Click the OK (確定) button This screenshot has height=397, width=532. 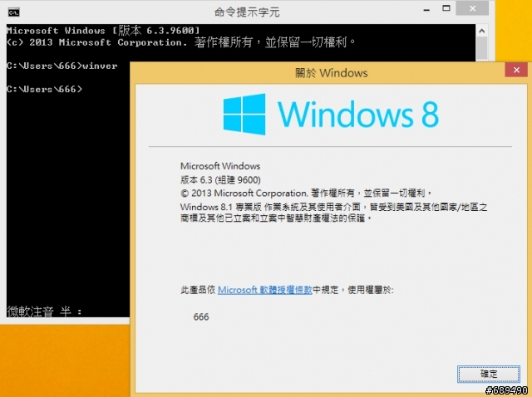[489, 374]
